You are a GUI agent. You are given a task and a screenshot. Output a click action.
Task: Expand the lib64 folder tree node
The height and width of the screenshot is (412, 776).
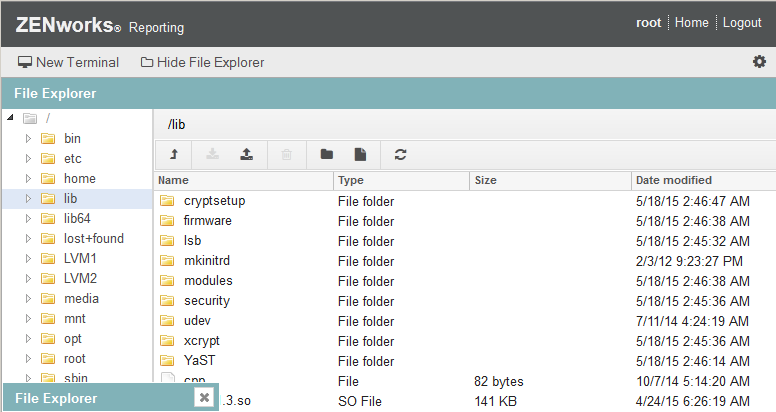click(x=29, y=218)
